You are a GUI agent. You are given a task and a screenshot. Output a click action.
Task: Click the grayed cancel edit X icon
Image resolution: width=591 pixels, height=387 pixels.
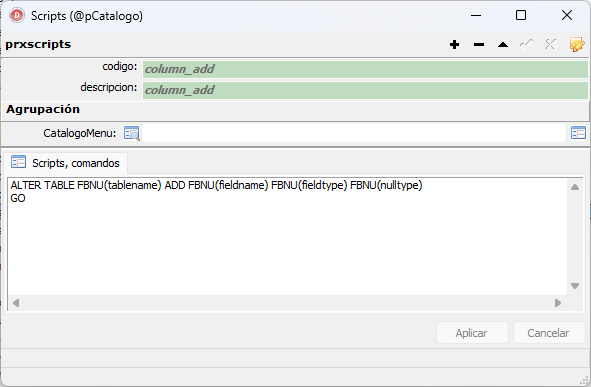(551, 44)
